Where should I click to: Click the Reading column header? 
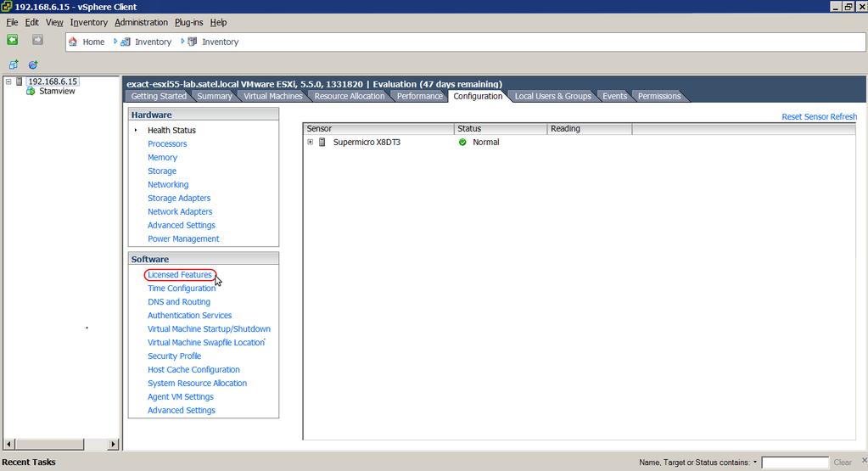pyautogui.click(x=590, y=128)
